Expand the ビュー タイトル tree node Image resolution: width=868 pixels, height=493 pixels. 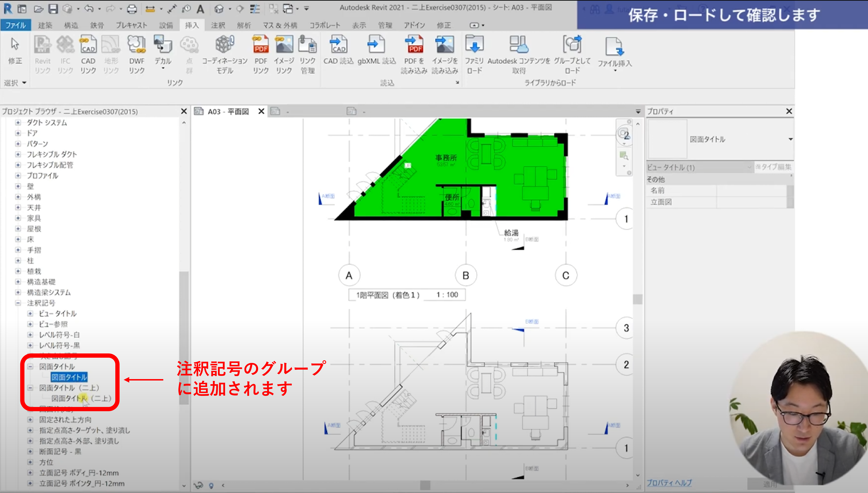tap(30, 313)
